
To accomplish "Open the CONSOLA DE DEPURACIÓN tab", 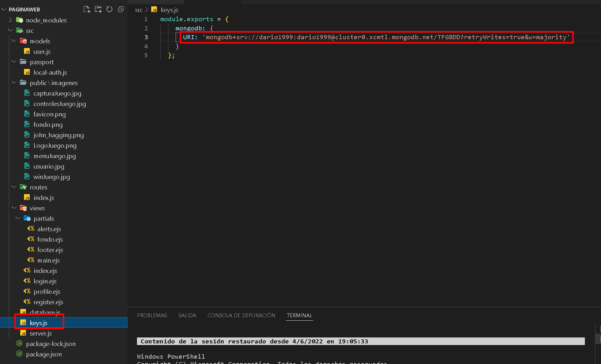I will click(241, 315).
